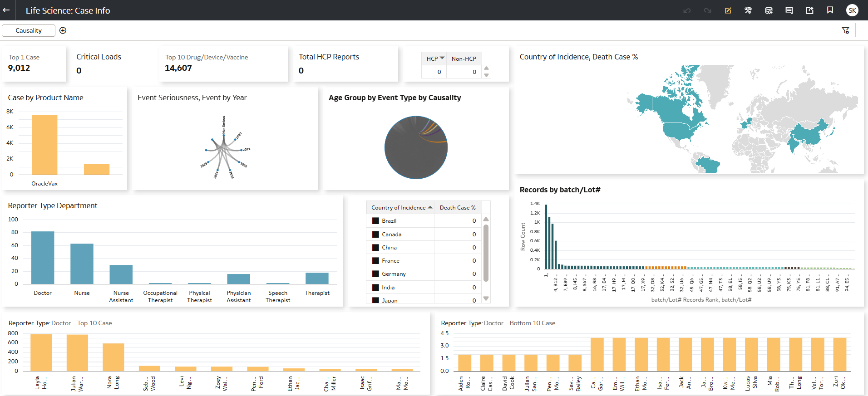Open the developer tools wrench icon
Screen dimensions: 868x396
click(748, 10)
